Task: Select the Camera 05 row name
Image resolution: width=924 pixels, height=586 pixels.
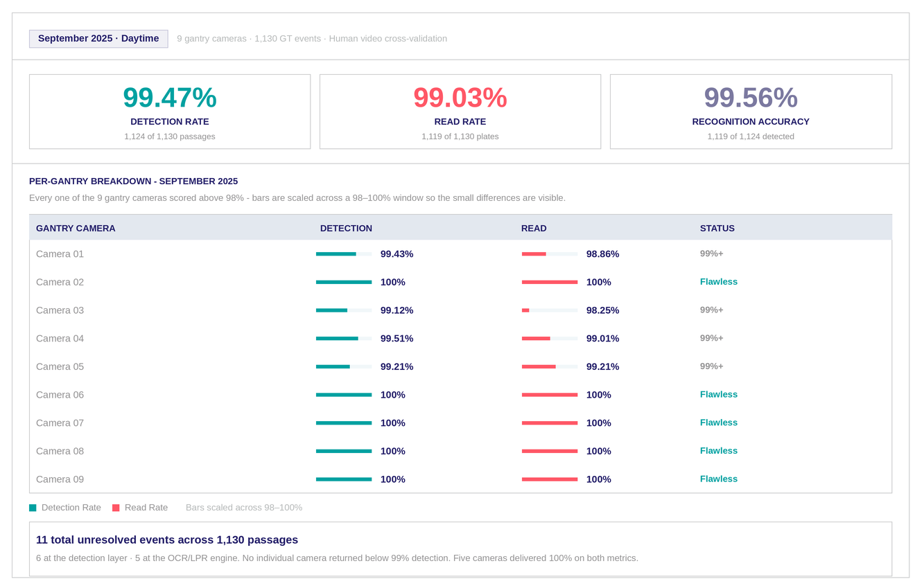Action: click(x=60, y=367)
